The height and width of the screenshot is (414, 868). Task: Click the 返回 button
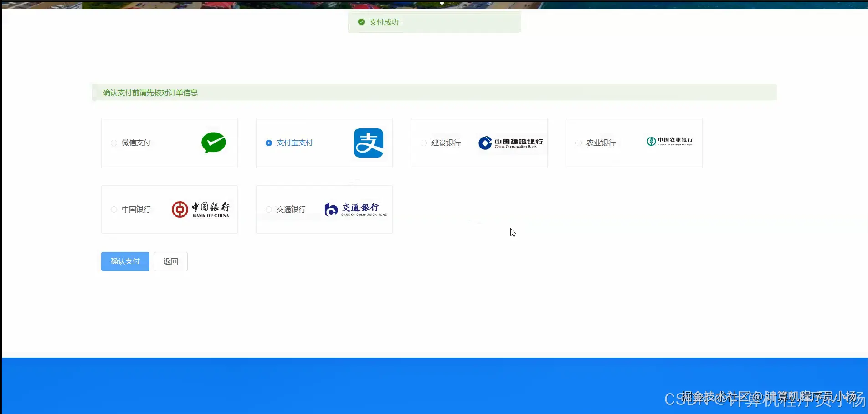(x=171, y=261)
